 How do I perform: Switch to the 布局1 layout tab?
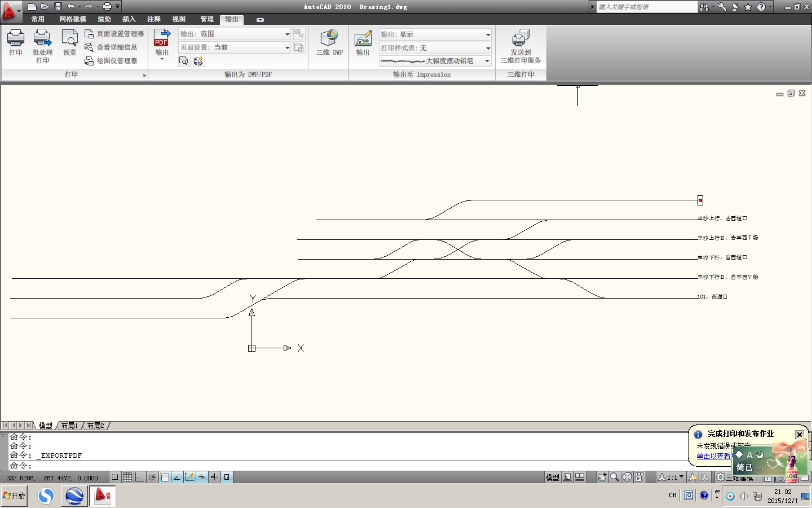pos(69,426)
